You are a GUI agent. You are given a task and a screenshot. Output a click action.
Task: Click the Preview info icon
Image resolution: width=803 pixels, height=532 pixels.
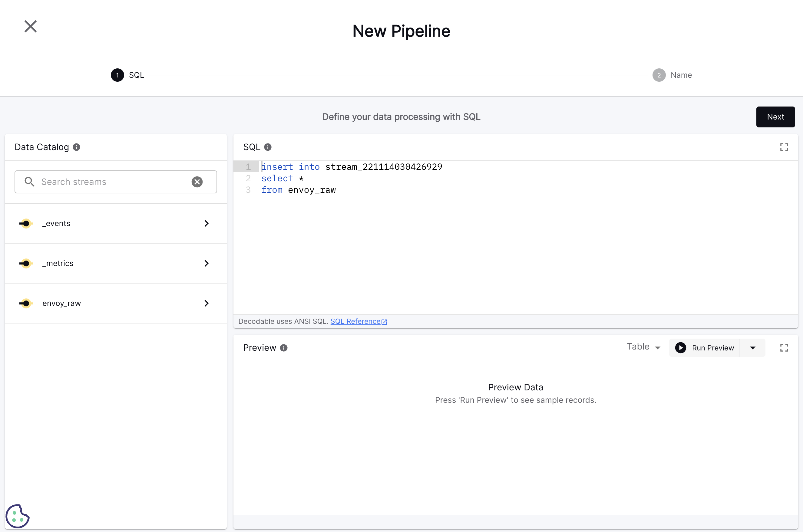tap(284, 348)
